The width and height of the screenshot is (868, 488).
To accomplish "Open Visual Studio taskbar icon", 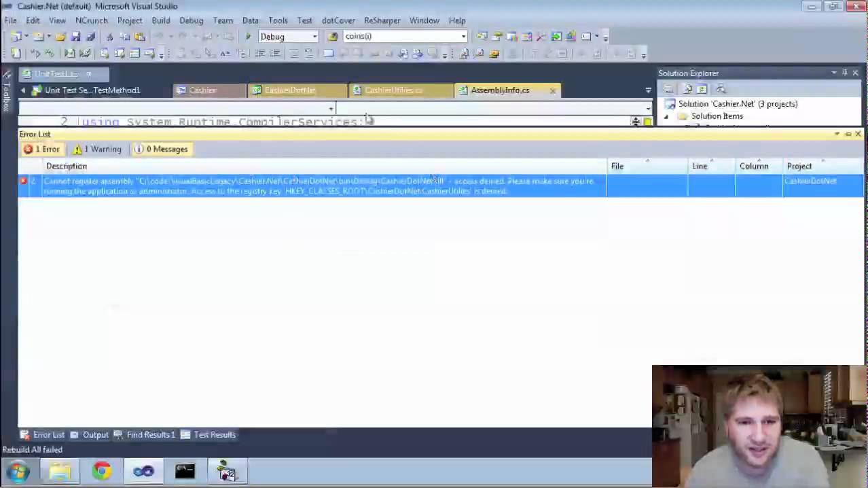I will tap(143, 472).
